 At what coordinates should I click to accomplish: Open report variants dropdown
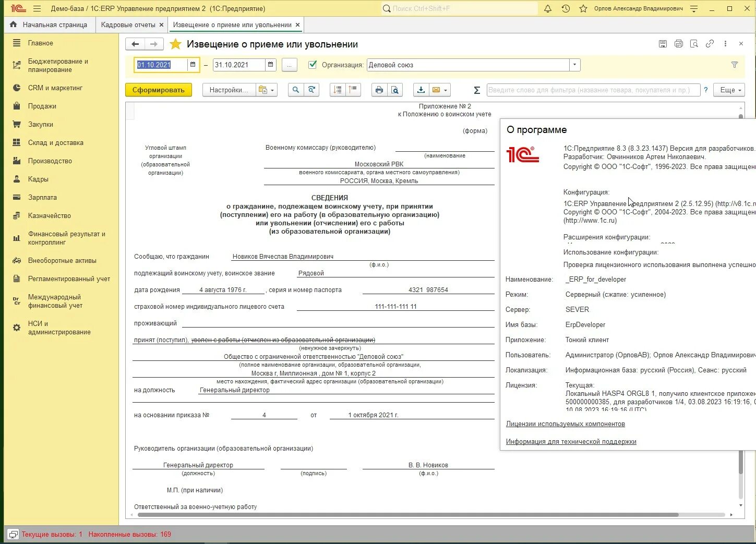(x=267, y=90)
